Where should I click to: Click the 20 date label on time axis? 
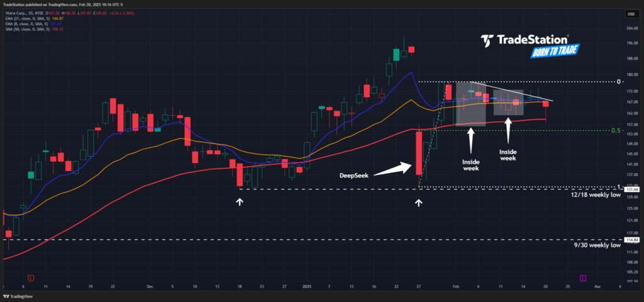click(546, 286)
